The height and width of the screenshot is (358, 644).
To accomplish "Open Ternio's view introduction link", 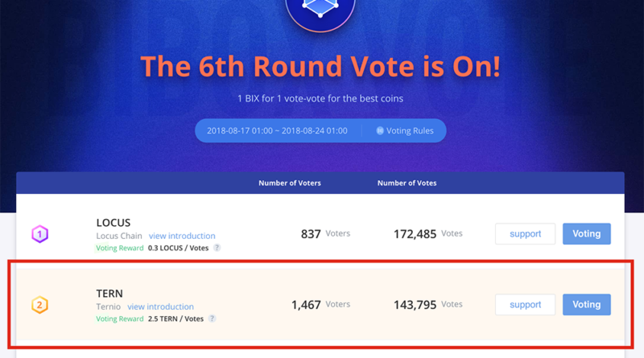I will (160, 307).
